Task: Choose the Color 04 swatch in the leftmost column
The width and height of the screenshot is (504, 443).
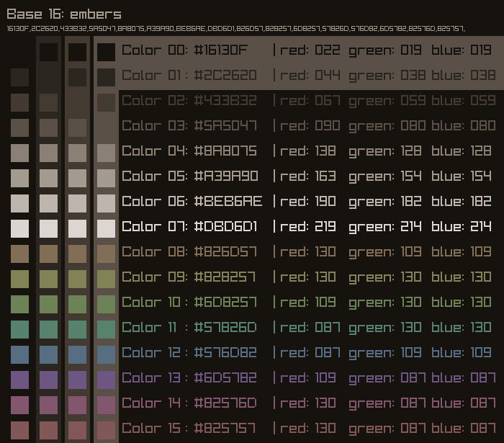Action: [x=19, y=153]
